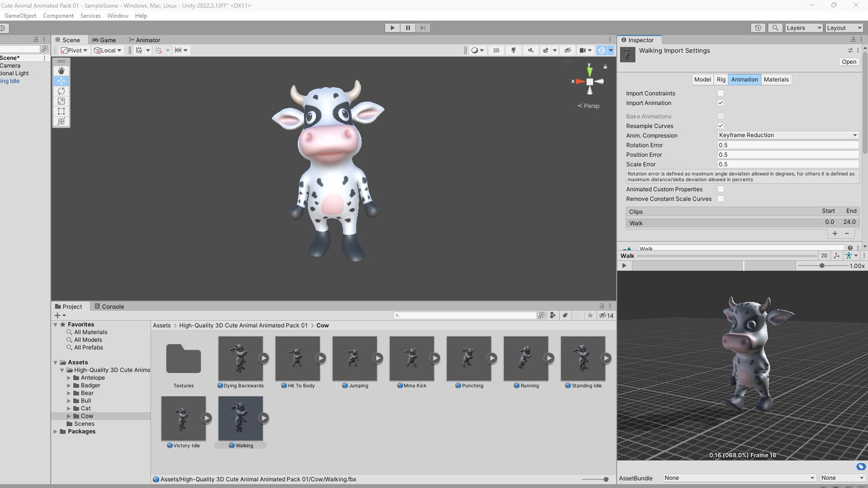Image resolution: width=868 pixels, height=488 pixels.
Task: Open the Materials tab in Inspector
Action: click(x=776, y=80)
